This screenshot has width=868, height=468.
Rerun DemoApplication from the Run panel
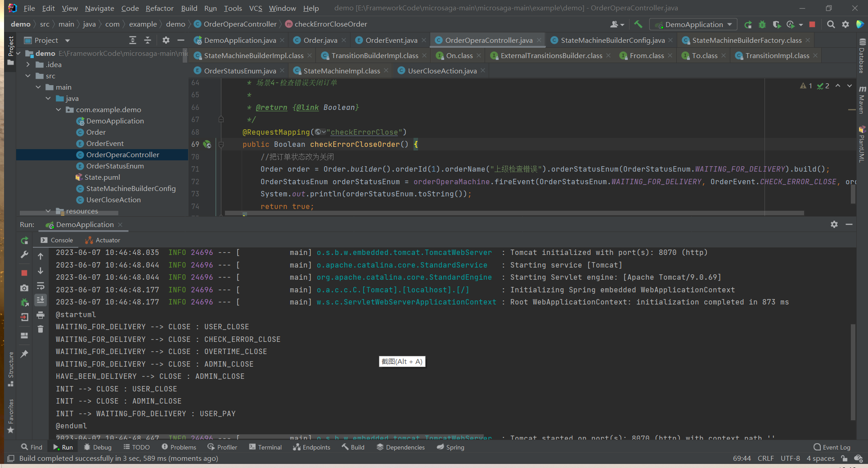click(25, 241)
